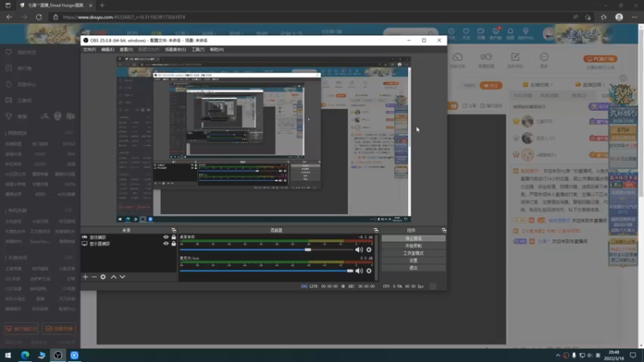Open the 文件(F) menu in OBS
This screenshot has height=362, width=644.
[x=89, y=50]
